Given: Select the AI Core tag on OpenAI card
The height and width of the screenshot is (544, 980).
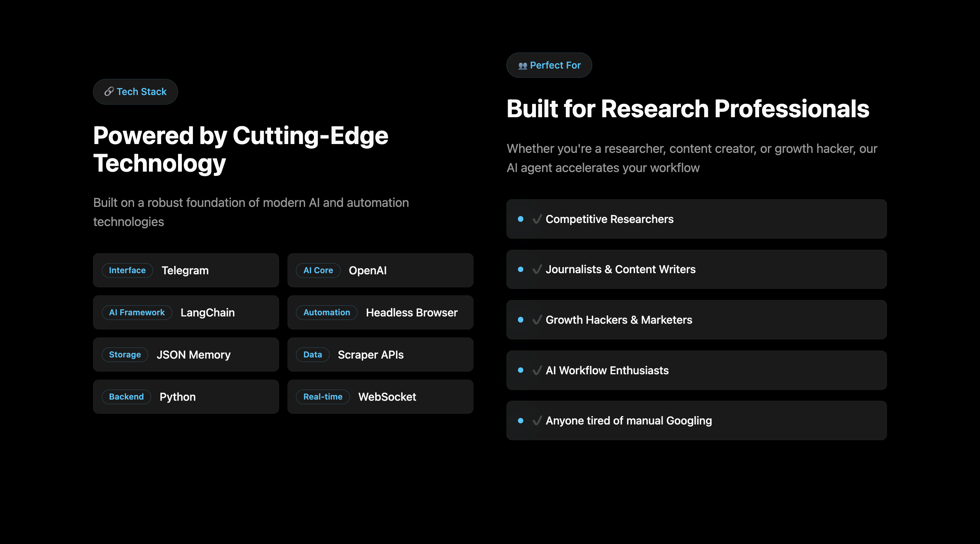Looking at the screenshot, I should tap(318, 270).
